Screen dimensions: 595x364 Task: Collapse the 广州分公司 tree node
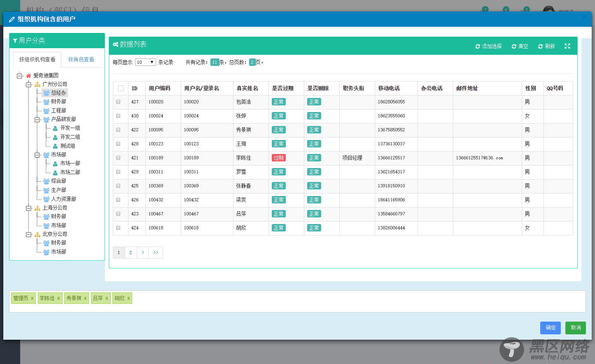click(28, 84)
